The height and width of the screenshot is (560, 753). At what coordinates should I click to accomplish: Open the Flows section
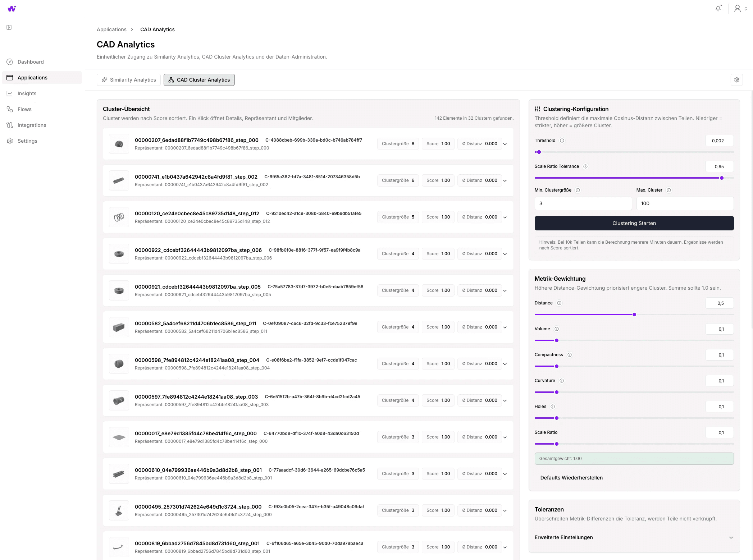24,109
